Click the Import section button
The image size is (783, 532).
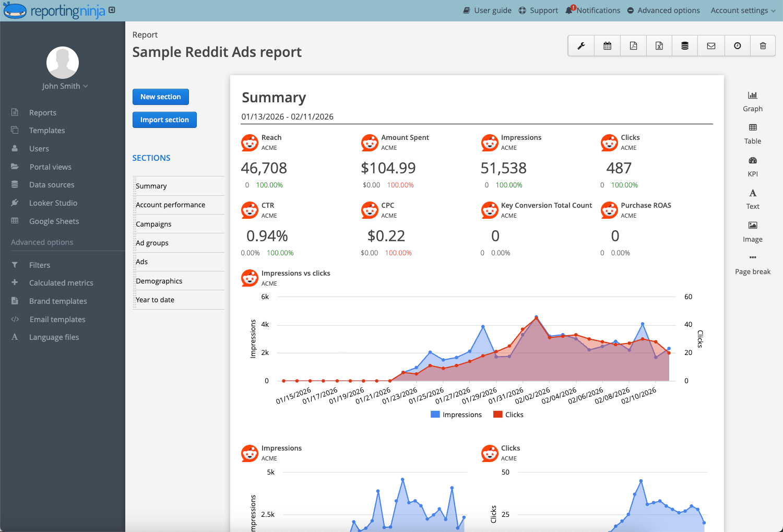click(164, 120)
